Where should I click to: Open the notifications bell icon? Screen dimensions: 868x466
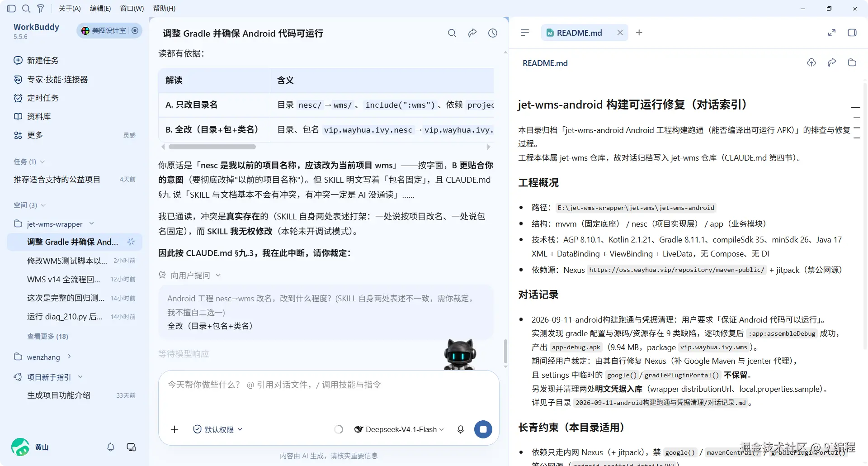(x=111, y=447)
